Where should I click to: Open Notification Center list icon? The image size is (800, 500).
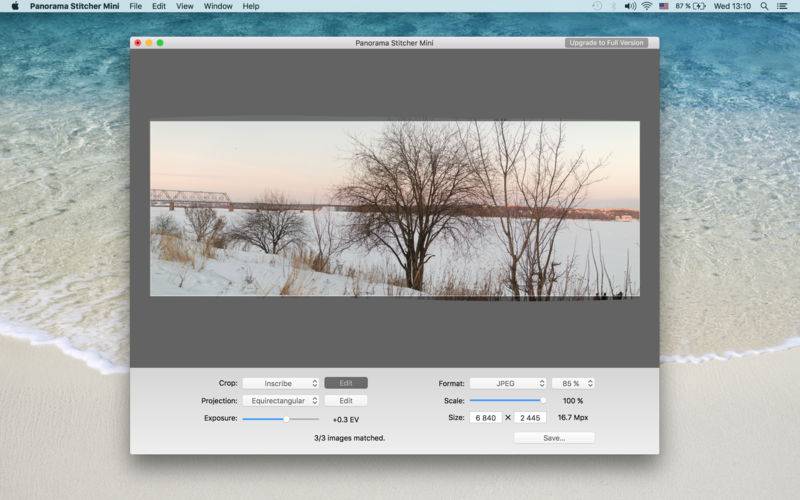point(782,6)
